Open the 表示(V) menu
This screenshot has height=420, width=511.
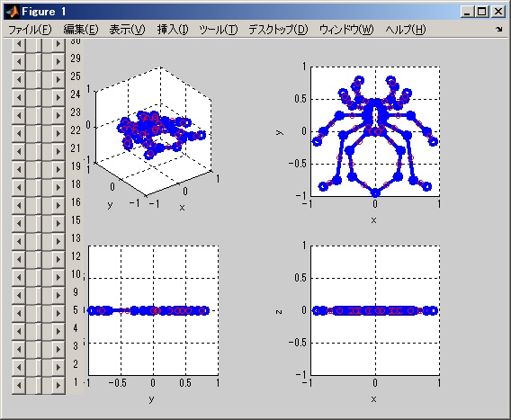click(x=127, y=30)
